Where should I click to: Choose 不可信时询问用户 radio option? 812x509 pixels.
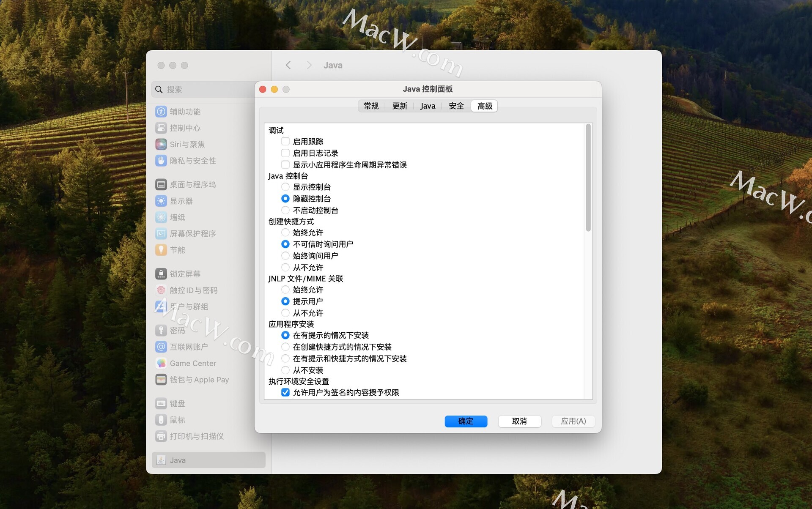click(285, 244)
